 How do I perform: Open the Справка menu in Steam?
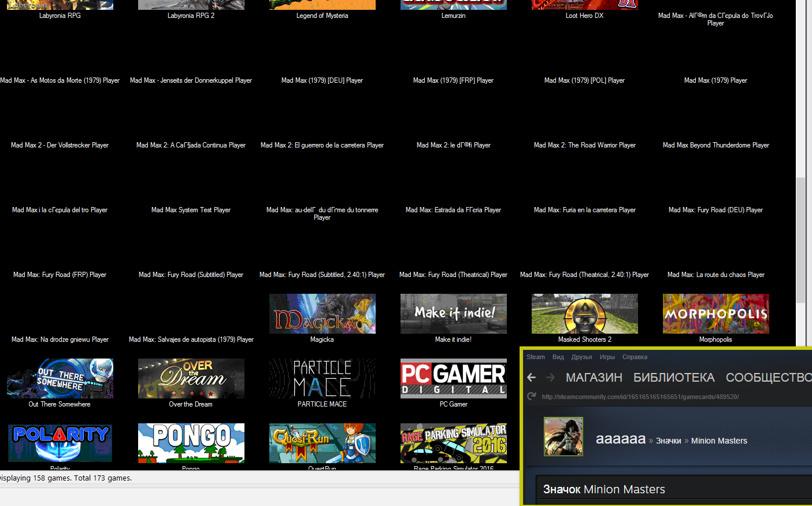tap(635, 357)
